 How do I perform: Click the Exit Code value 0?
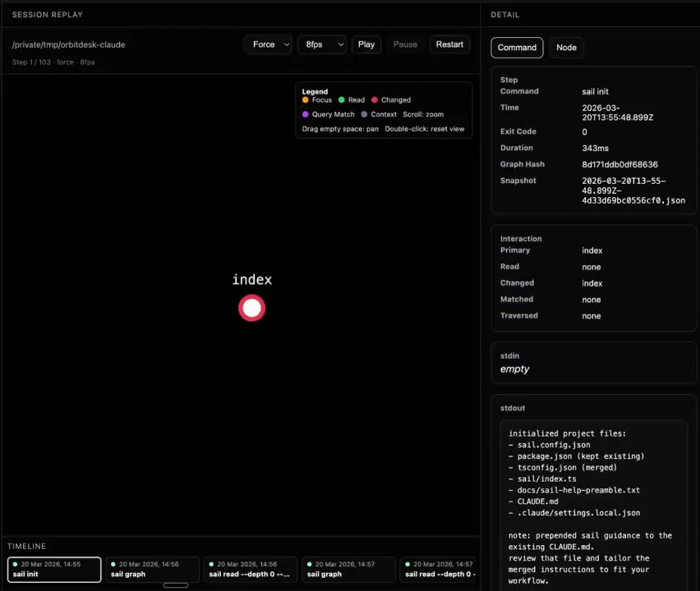pyautogui.click(x=585, y=132)
